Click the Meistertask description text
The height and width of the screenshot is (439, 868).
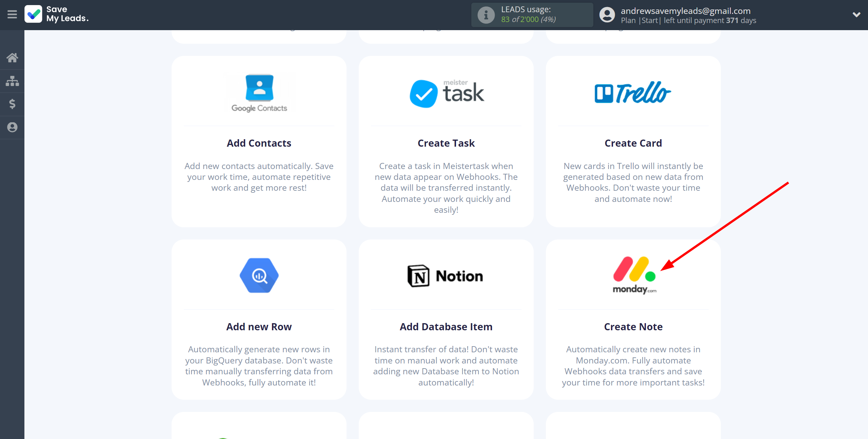(446, 188)
